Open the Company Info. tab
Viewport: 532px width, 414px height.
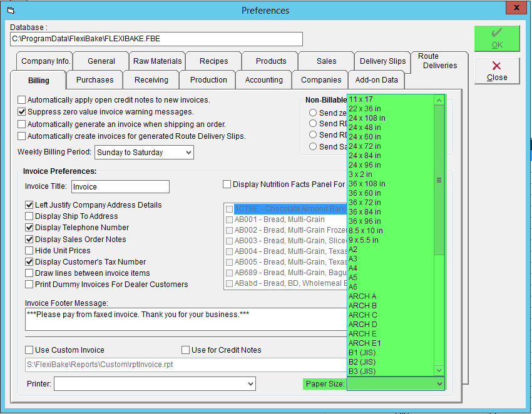[46, 61]
